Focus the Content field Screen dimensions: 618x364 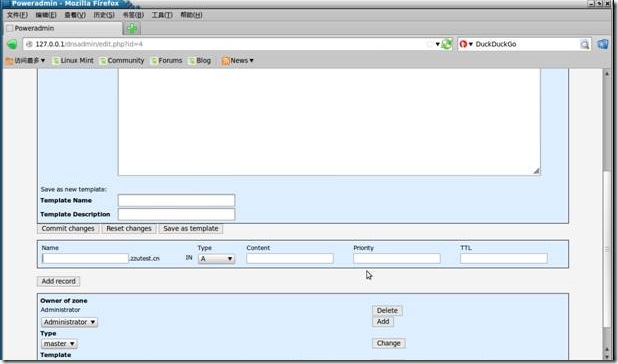[x=290, y=258]
